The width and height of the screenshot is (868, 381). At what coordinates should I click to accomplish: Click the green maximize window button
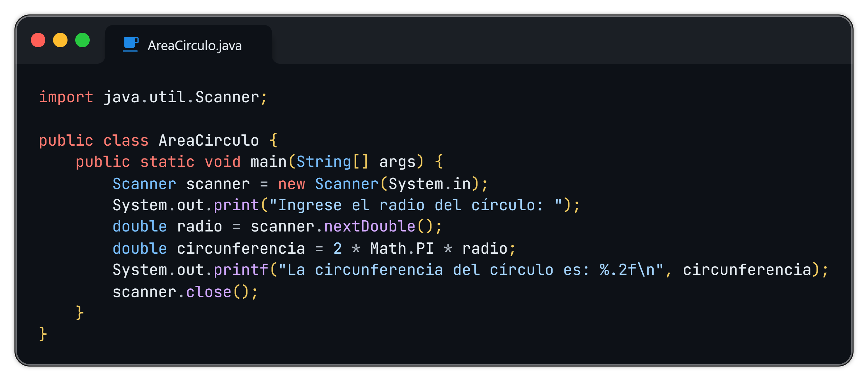click(83, 40)
